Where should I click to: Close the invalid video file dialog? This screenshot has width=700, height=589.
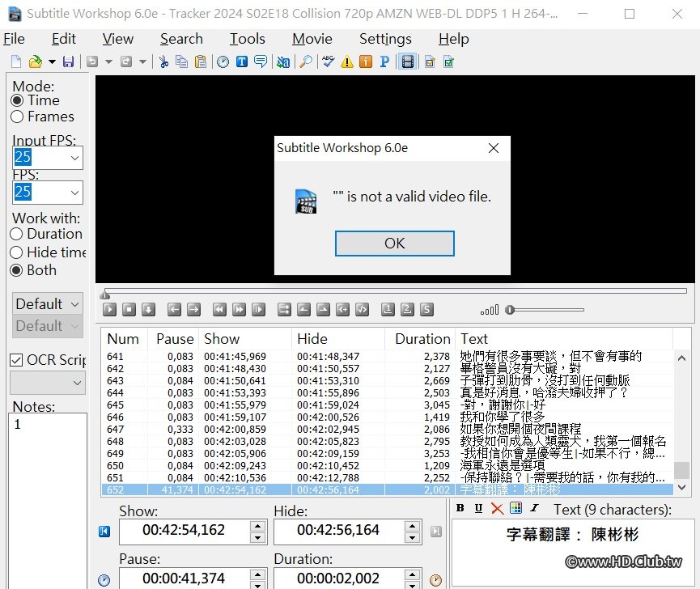[494, 148]
